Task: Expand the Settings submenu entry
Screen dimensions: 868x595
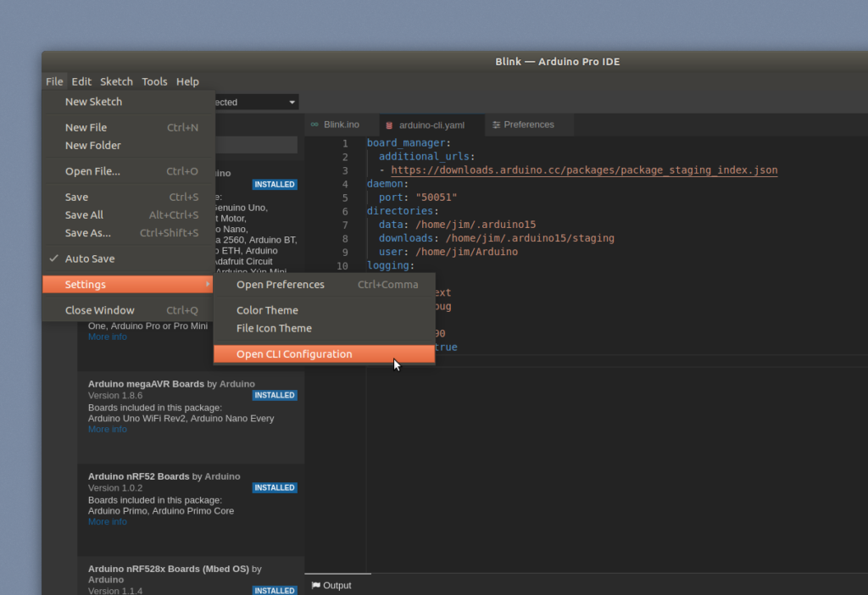Action: (128, 285)
